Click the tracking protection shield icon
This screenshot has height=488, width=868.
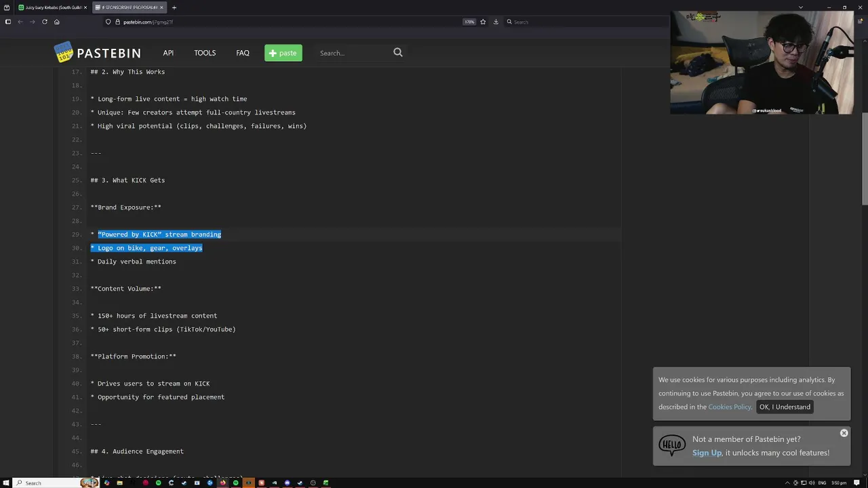[x=108, y=22]
